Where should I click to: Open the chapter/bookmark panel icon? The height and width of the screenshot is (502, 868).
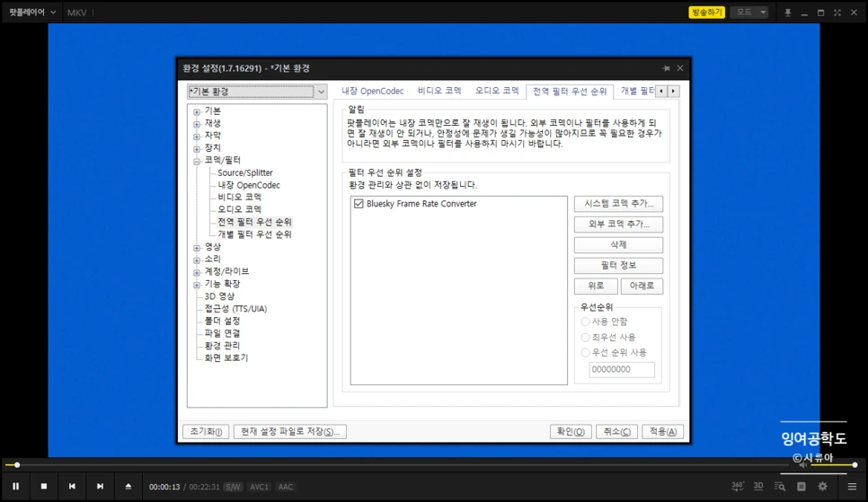point(801,487)
